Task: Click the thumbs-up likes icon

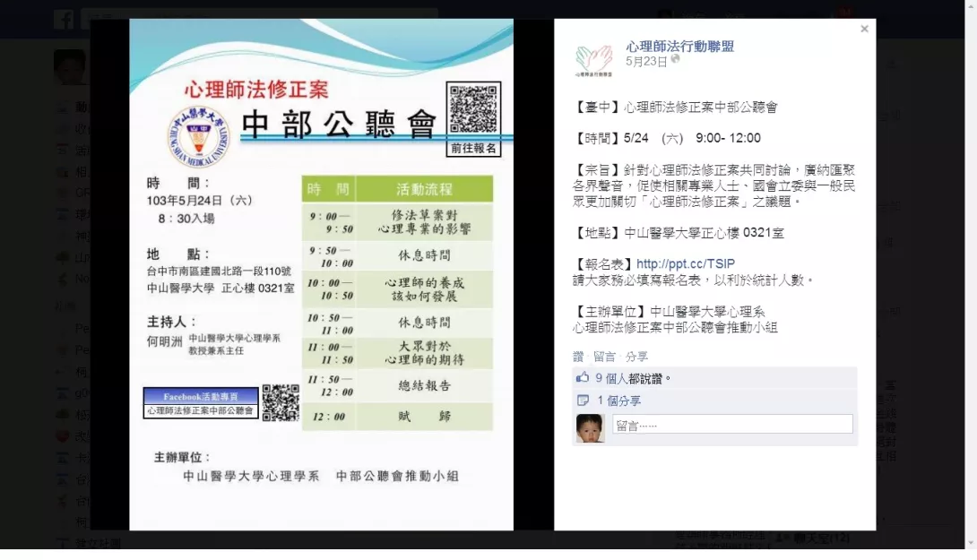Action: point(583,377)
